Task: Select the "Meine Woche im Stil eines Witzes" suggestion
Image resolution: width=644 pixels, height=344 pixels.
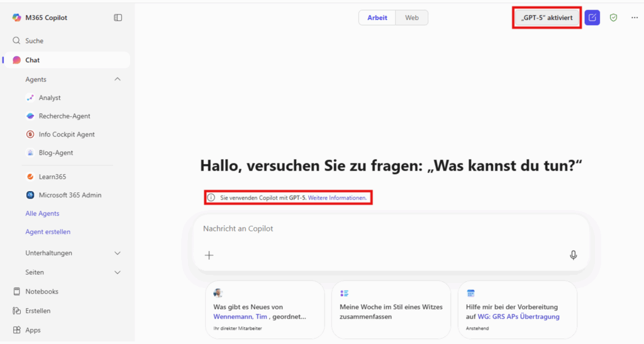Action: [x=391, y=309]
